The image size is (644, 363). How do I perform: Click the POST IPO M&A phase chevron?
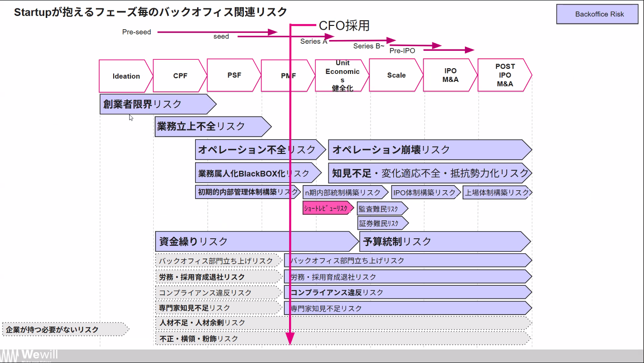click(x=504, y=75)
